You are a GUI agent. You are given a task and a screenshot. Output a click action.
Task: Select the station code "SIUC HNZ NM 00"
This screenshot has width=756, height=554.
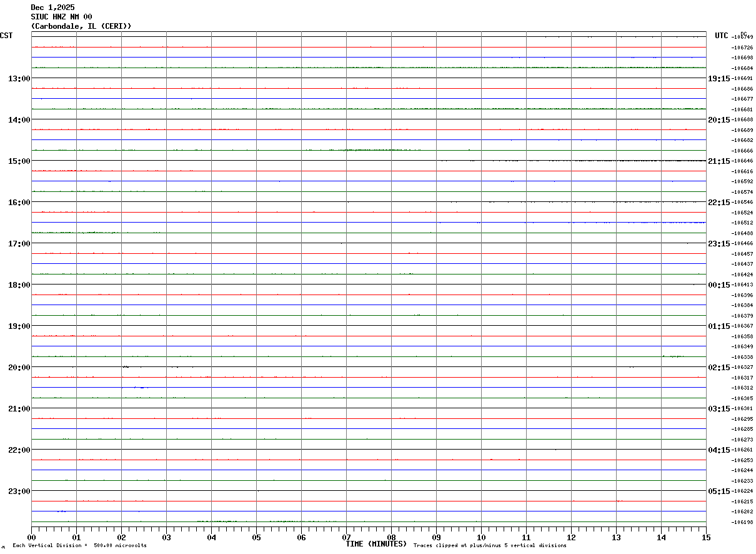pyautogui.click(x=61, y=17)
